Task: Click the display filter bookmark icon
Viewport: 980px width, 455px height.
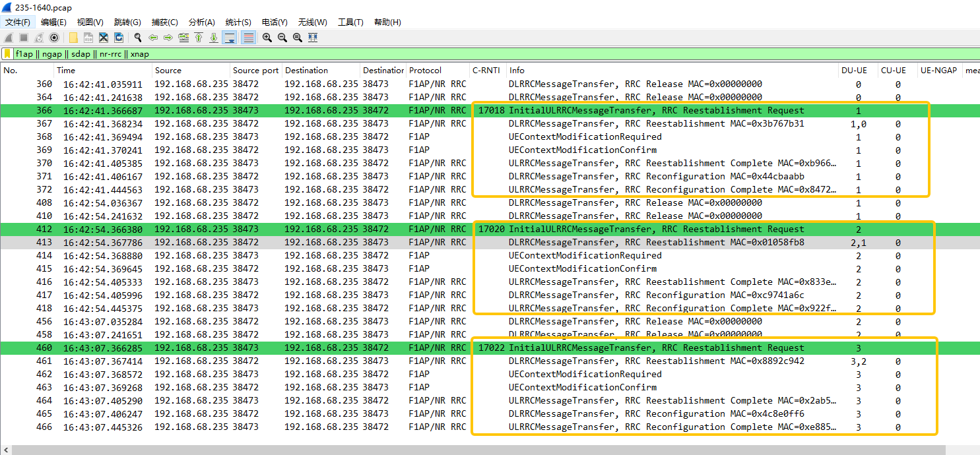Action: click(x=7, y=54)
